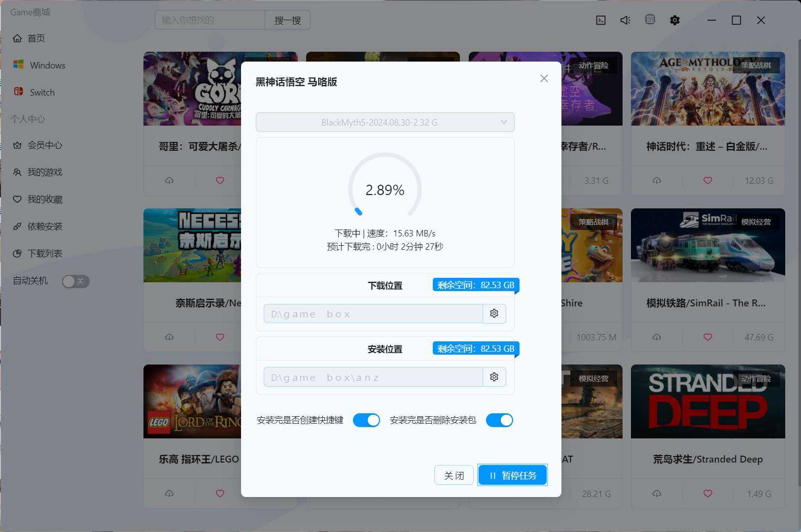This screenshot has height=532, width=801.
Task: Favorite heart on Stranded Deep card
Action: pos(707,494)
